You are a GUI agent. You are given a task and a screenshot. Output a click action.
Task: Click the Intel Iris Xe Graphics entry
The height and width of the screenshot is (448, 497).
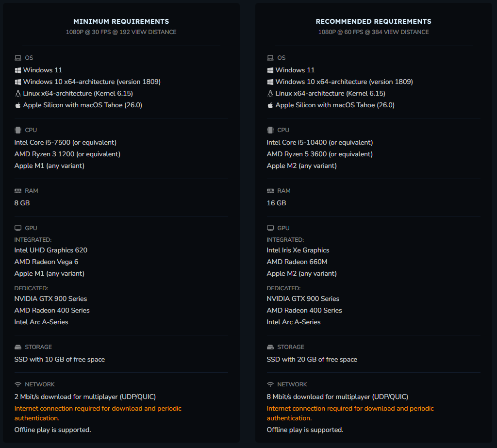298,250
